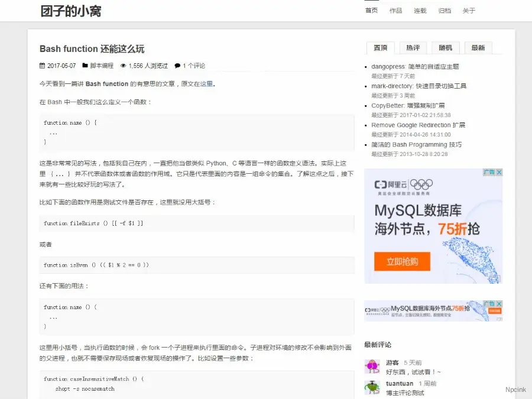Select the 随机 sidebar tab
This screenshot has width=532, height=399.
click(446, 48)
